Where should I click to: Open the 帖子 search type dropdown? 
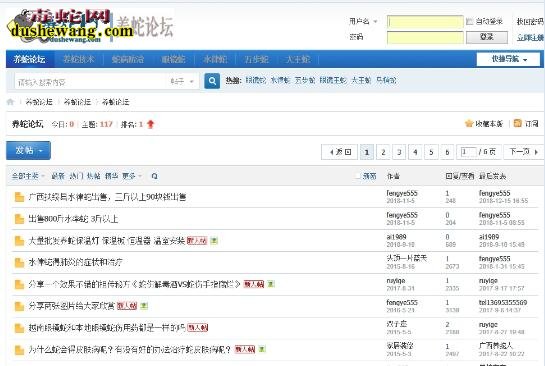(x=182, y=82)
